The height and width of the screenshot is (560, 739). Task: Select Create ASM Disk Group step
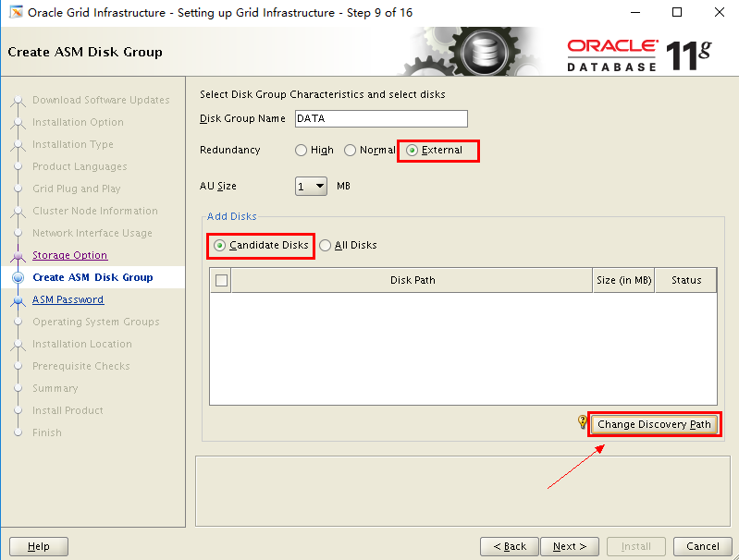click(x=92, y=277)
